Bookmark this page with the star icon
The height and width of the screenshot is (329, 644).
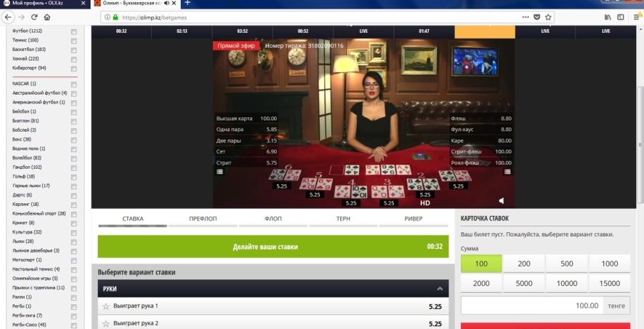548,17
